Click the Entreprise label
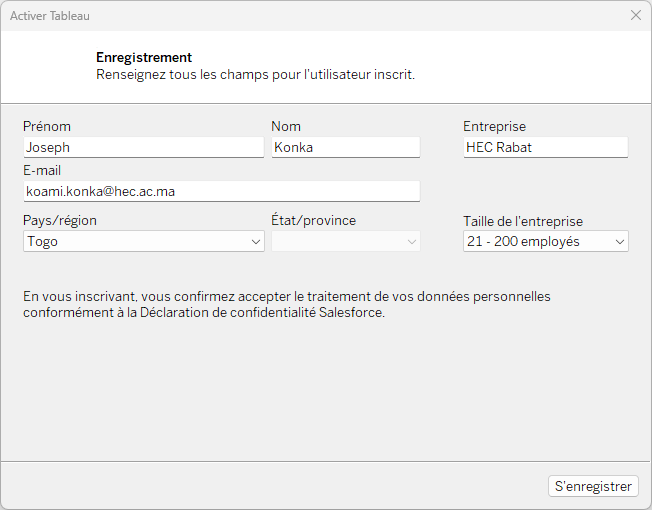 [x=494, y=126]
